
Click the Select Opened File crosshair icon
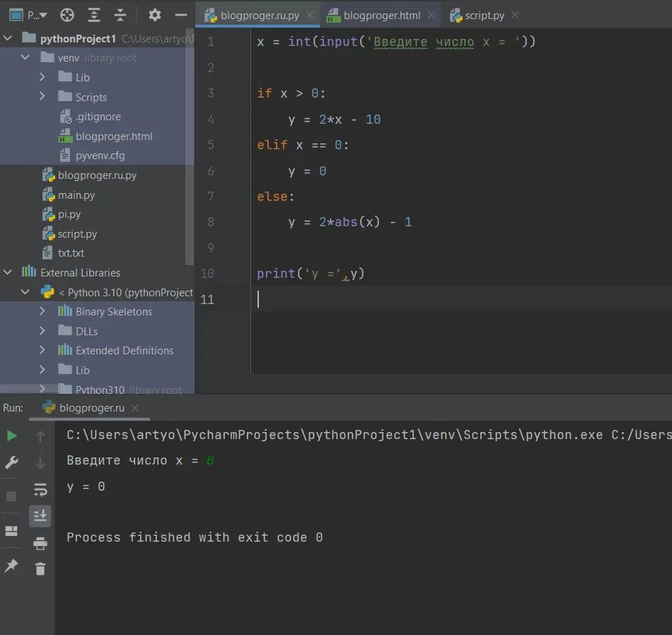point(67,16)
